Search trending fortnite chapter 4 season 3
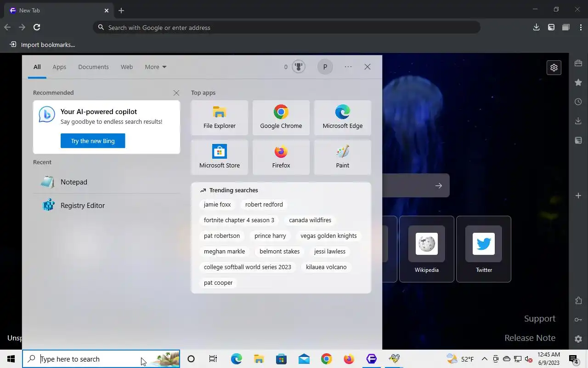The height and width of the screenshot is (368, 588). pyautogui.click(x=239, y=220)
